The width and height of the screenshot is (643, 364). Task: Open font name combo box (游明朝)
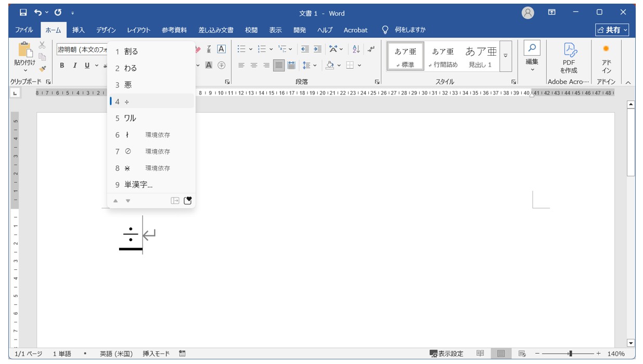coord(82,49)
